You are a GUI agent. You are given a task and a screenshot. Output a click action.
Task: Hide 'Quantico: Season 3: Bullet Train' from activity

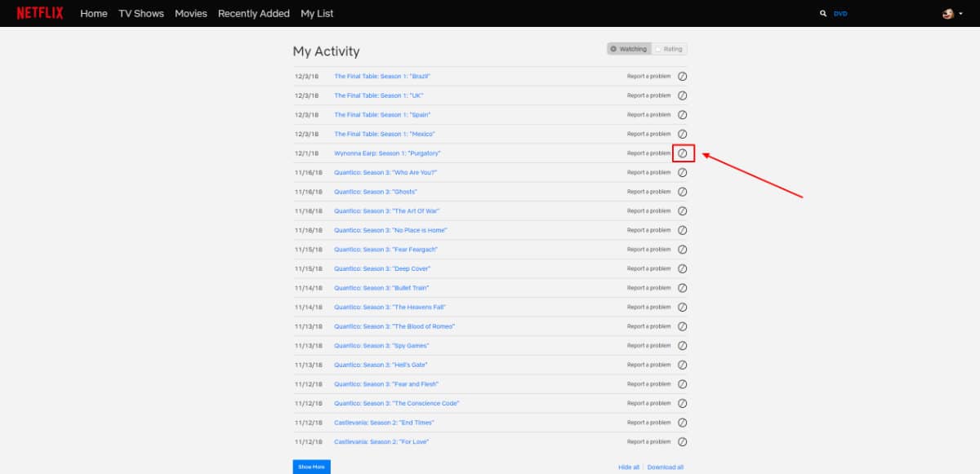(x=683, y=287)
